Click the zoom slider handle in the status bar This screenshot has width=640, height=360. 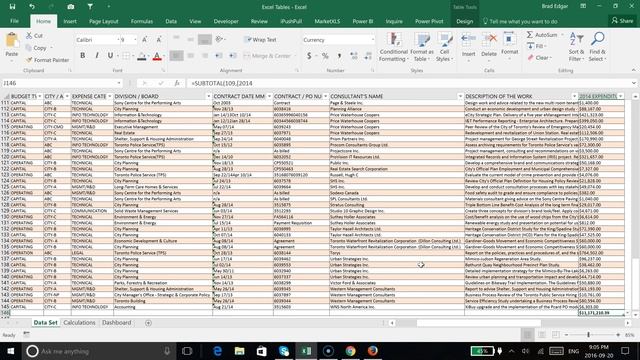[588, 335]
